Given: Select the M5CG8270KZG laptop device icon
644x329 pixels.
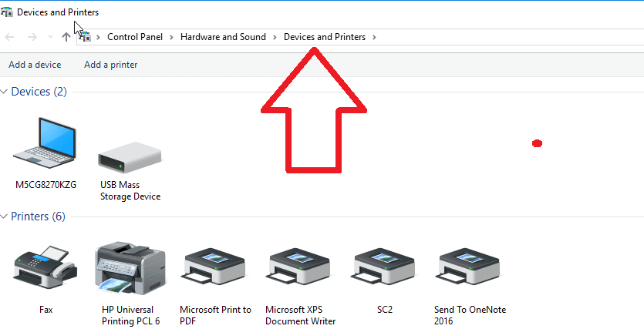Looking at the screenshot, I should 46,143.
